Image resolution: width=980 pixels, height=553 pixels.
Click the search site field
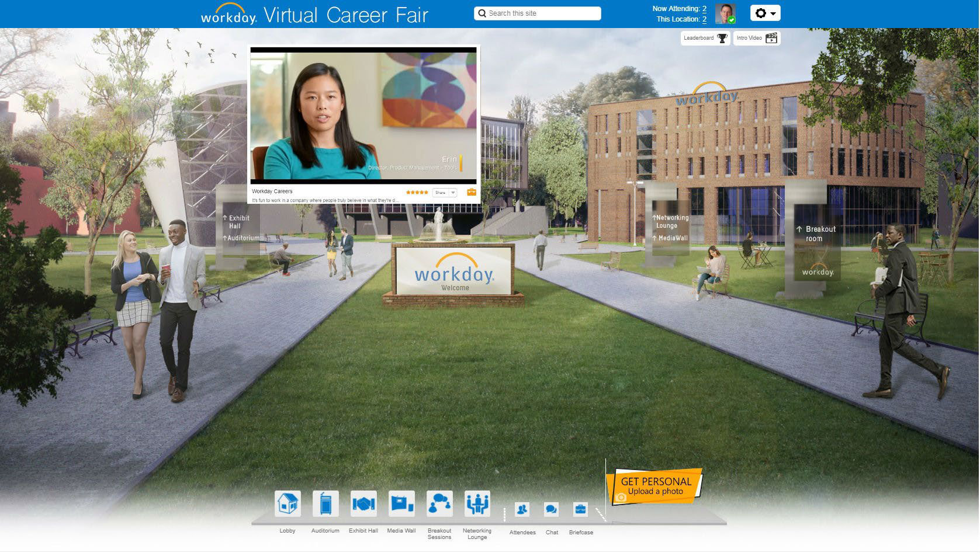(538, 13)
